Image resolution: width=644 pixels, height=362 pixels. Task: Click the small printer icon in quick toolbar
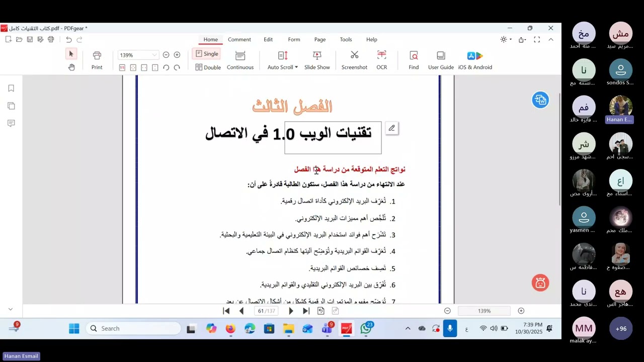pos(51,40)
